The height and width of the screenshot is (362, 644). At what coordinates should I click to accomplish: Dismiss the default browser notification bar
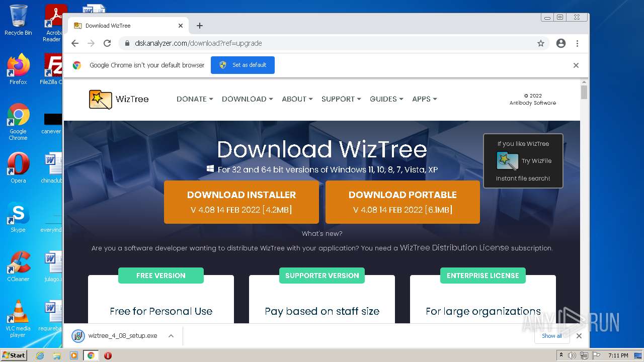pos(576,65)
